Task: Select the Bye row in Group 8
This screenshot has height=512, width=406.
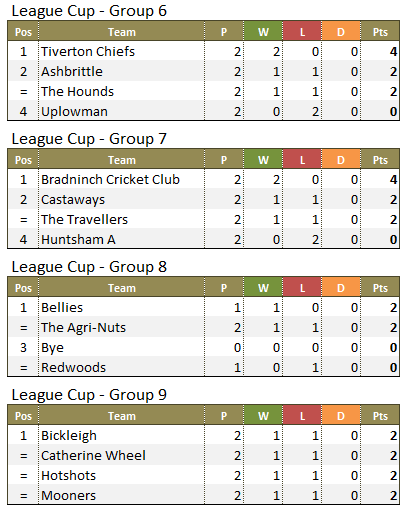Action: pyautogui.click(x=203, y=347)
